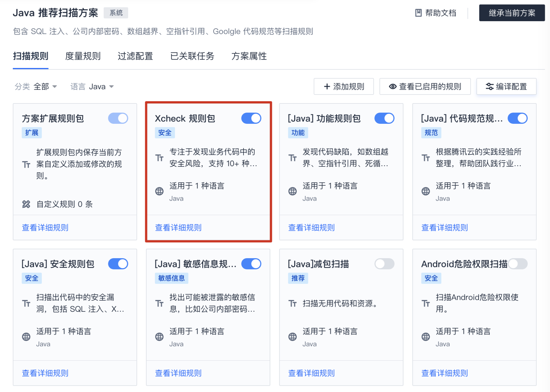The height and width of the screenshot is (392, 550).
Task: Click custom rules icon in 方案扩展规则包 card
Action: (26, 204)
